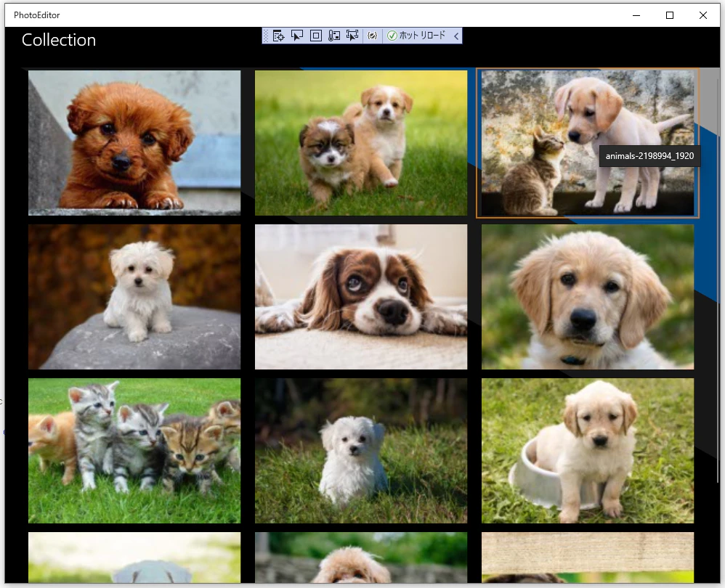Click the binding failures braces icon
The width and height of the screenshot is (725, 588).
tap(372, 36)
